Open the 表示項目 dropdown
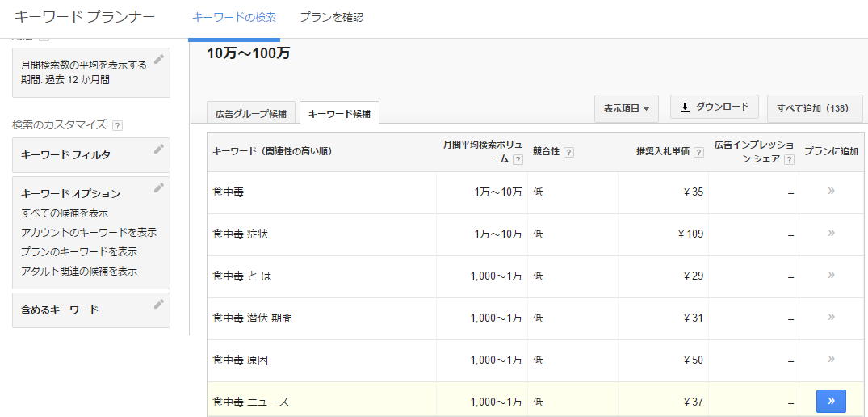The image size is (868, 417). (x=626, y=108)
